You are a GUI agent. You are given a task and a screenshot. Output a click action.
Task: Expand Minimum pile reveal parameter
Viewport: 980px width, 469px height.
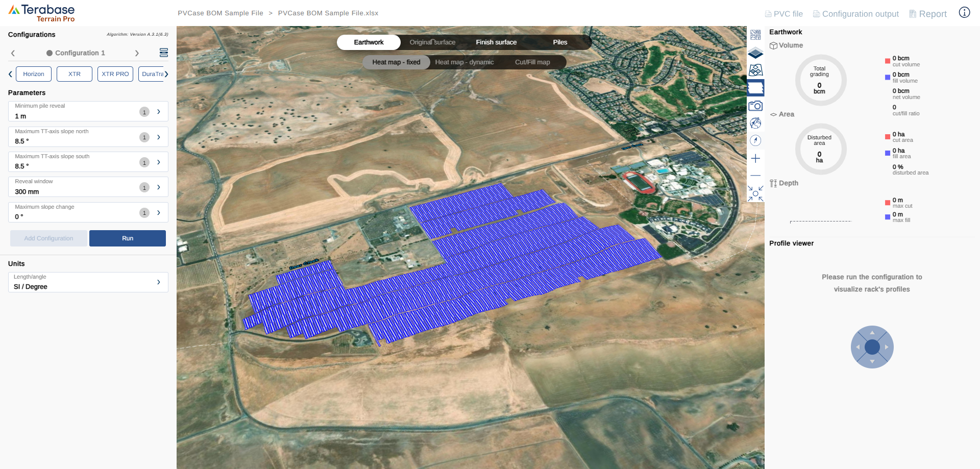pyautogui.click(x=159, y=111)
